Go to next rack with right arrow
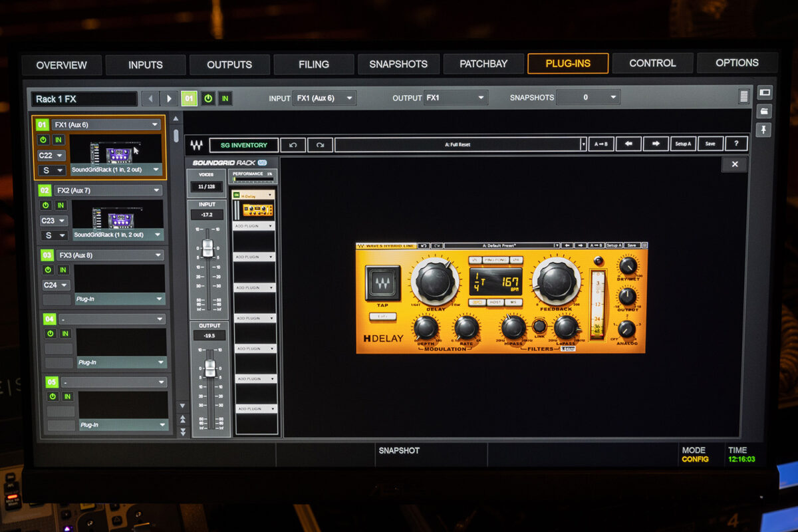The image size is (798, 532). tap(170, 98)
